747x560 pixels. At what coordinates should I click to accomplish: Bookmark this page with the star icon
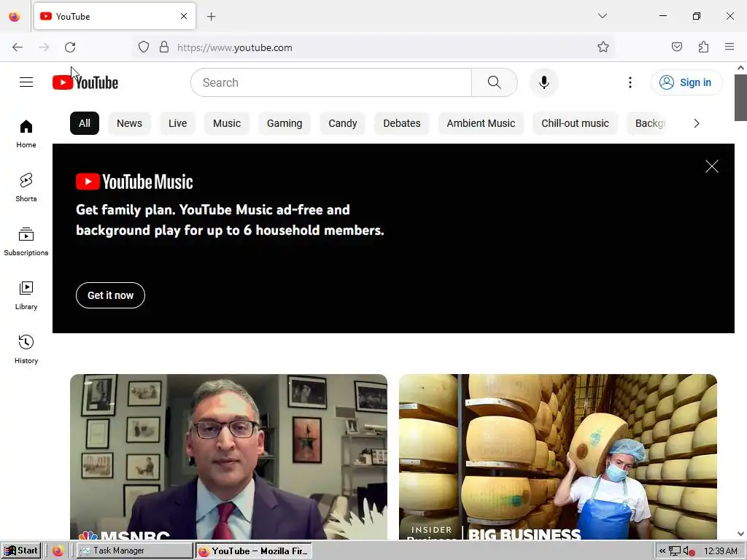coord(603,47)
